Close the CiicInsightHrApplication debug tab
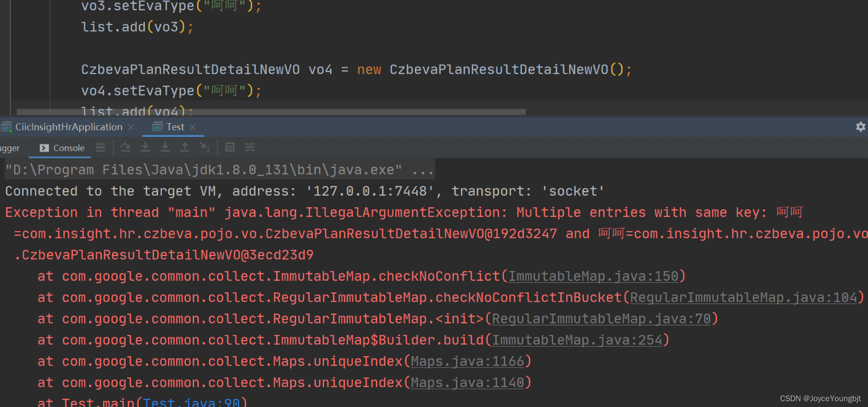 point(131,127)
